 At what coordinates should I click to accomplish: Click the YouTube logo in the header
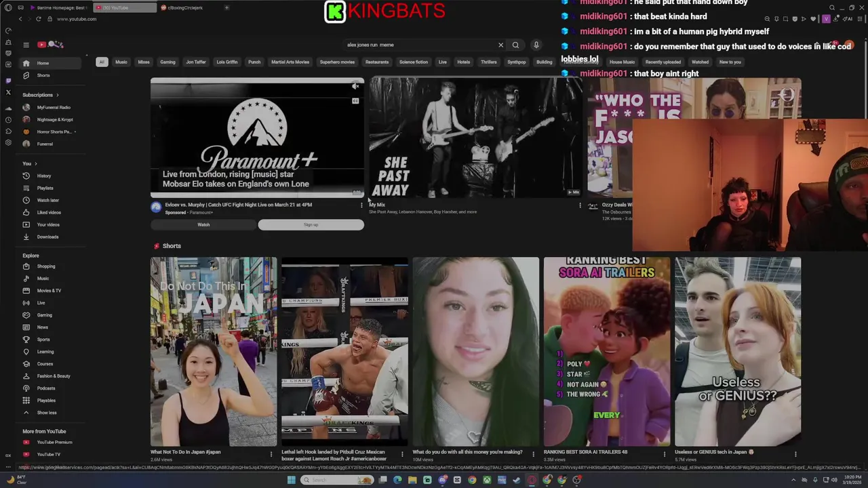(50, 45)
